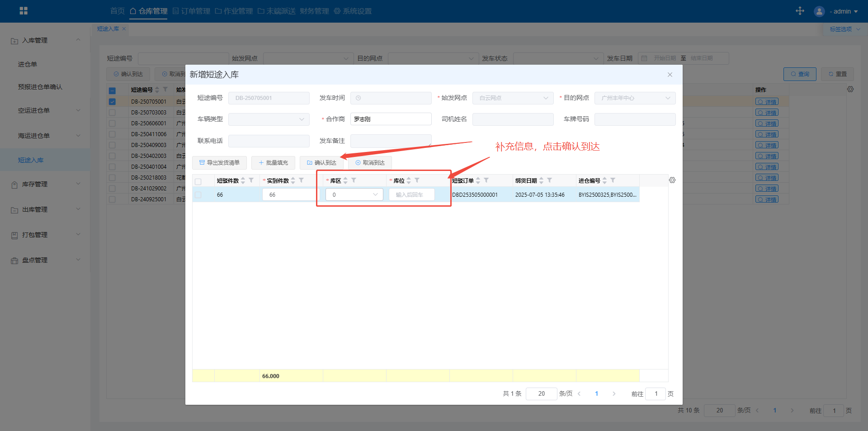Click the admin user avatar icon
Image resolution: width=868 pixels, height=431 pixels.
[x=819, y=11]
